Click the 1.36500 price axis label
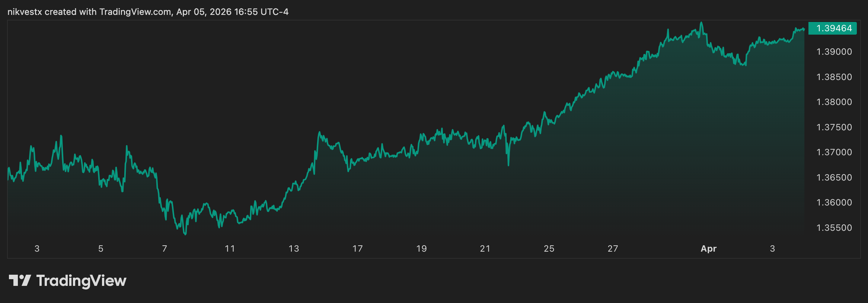The image size is (868, 303). point(834,178)
